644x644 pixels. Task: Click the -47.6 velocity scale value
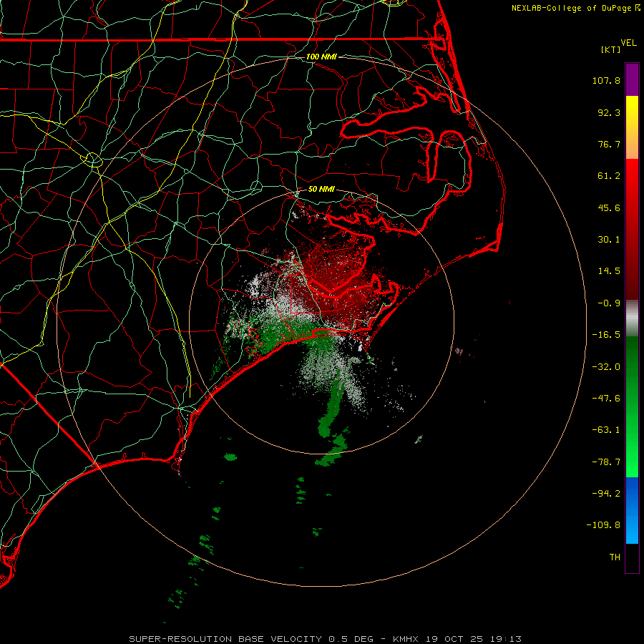(x=606, y=399)
